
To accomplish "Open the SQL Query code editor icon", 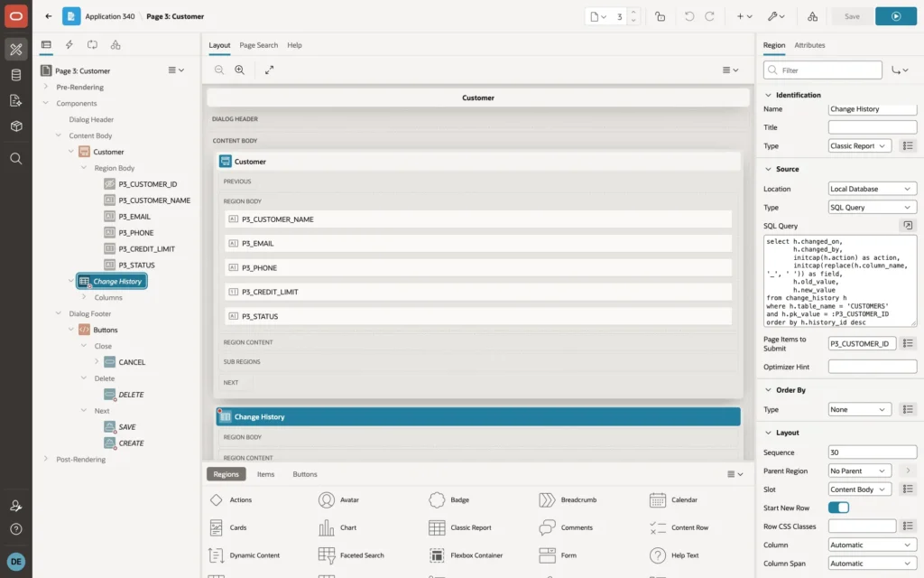I will coord(908,225).
